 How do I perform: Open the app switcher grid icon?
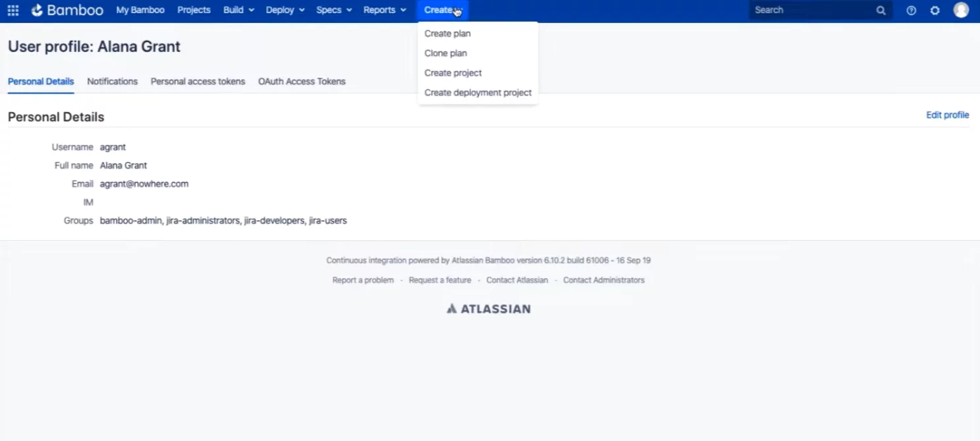(x=13, y=11)
